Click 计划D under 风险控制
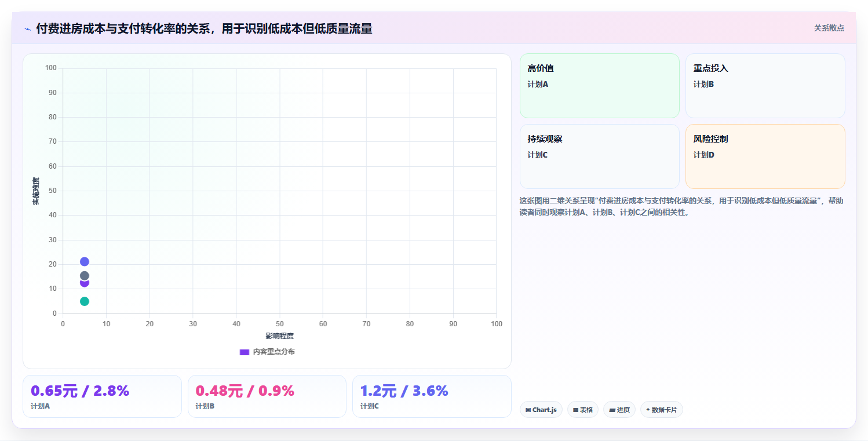 tap(704, 155)
